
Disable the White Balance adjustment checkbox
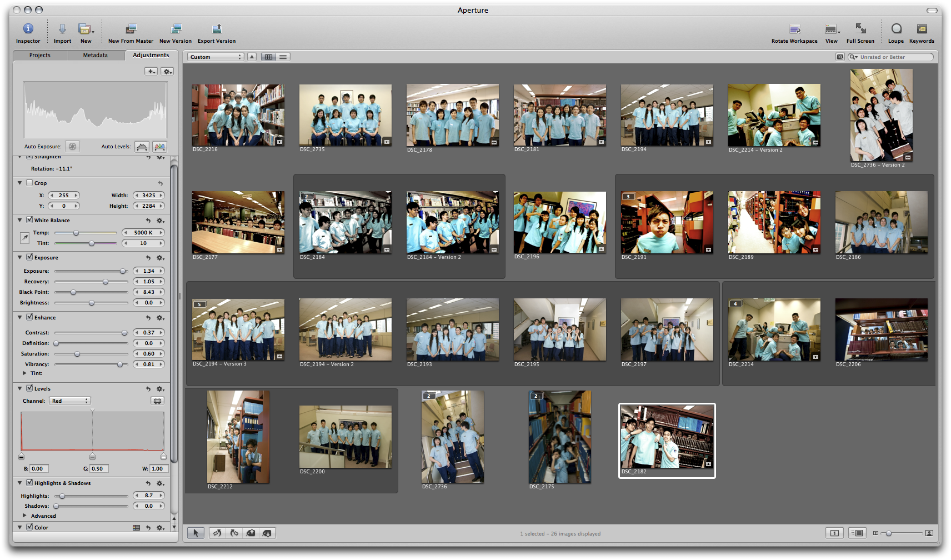click(x=29, y=220)
